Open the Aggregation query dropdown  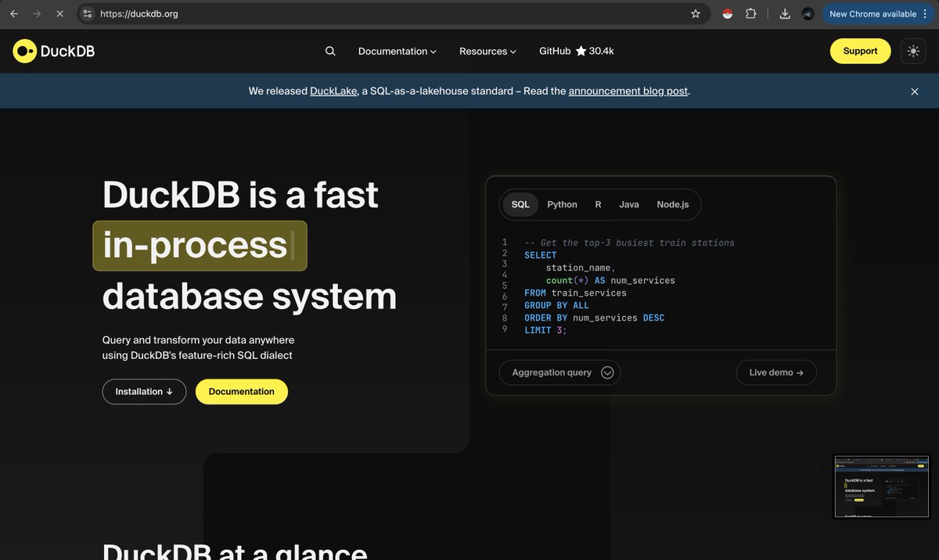(x=559, y=372)
